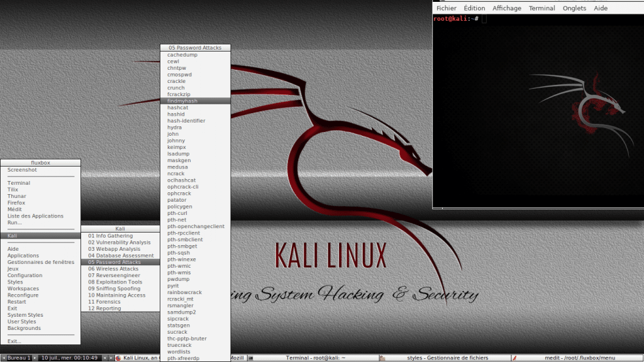Expand Styles submenu in fluxbox menu
This screenshot has width=644, height=362.
[40, 282]
